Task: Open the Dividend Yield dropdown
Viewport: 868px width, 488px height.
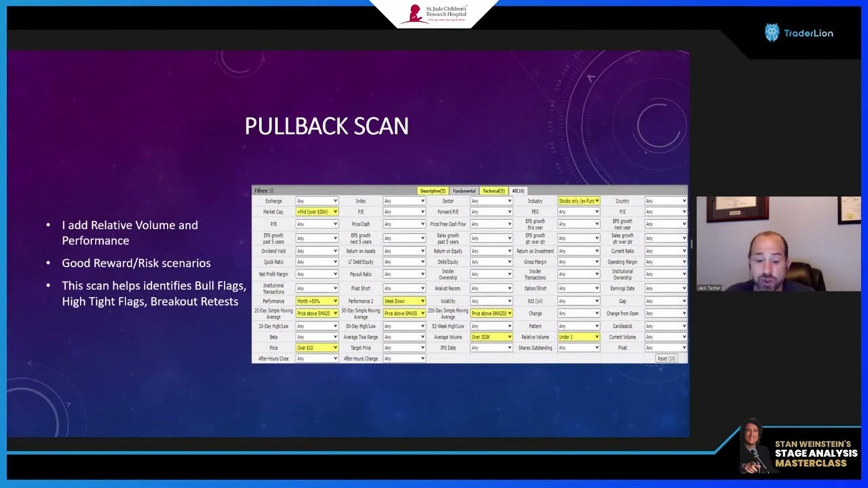Action: coord(317,251)
